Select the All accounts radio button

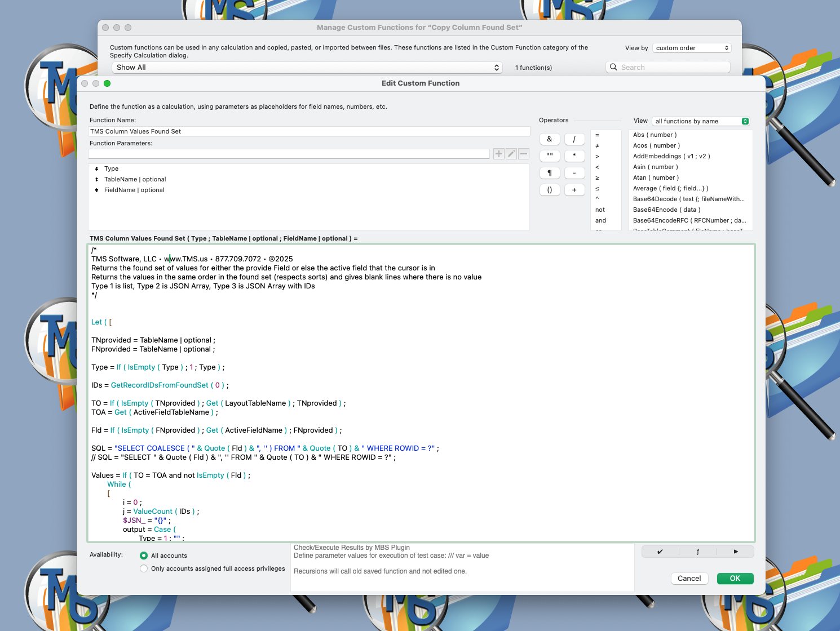[144, 556]
